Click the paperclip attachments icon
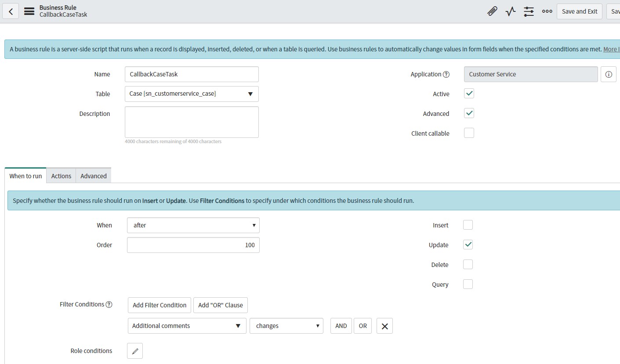620x364 pixels. (x=492, y=11)
